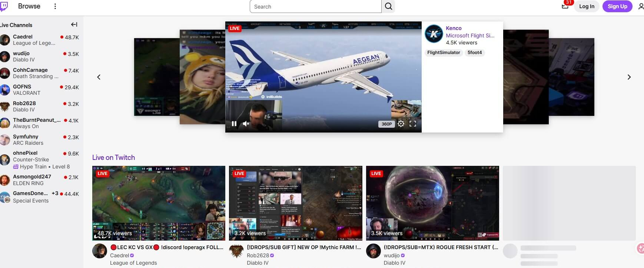644x268 pixels.
Task: Open the Live on Twitch heading link
Action: 113,157
